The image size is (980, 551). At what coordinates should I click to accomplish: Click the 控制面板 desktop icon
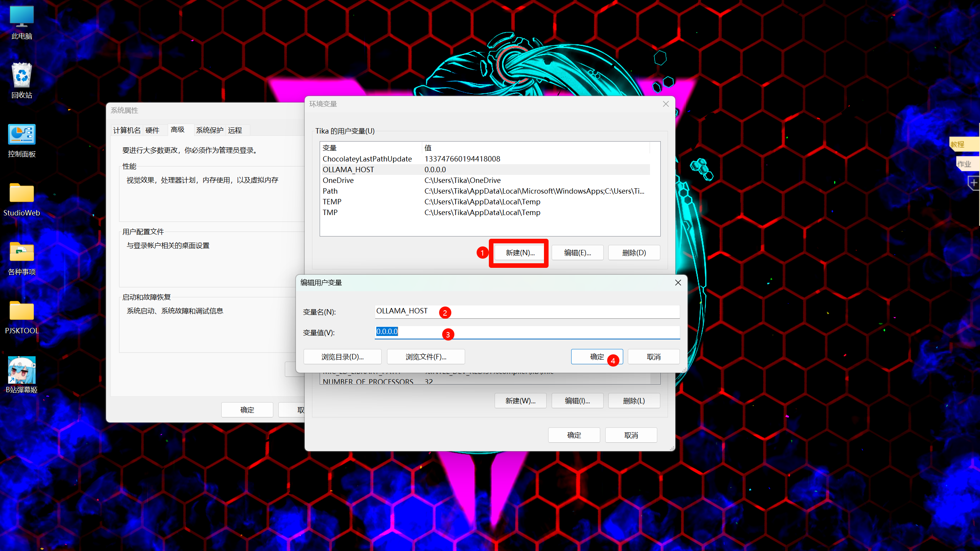click(x=22, y=135)
